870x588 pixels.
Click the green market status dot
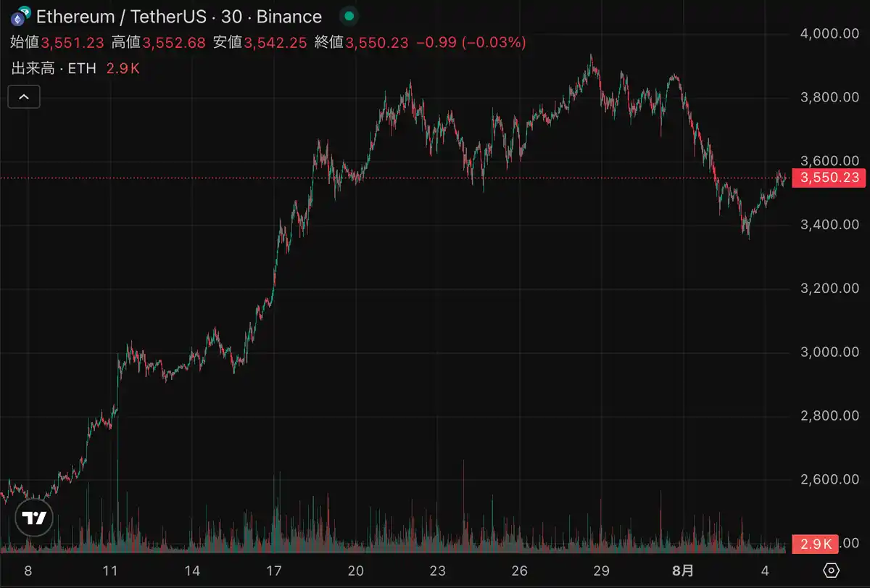tap(349, 16)
